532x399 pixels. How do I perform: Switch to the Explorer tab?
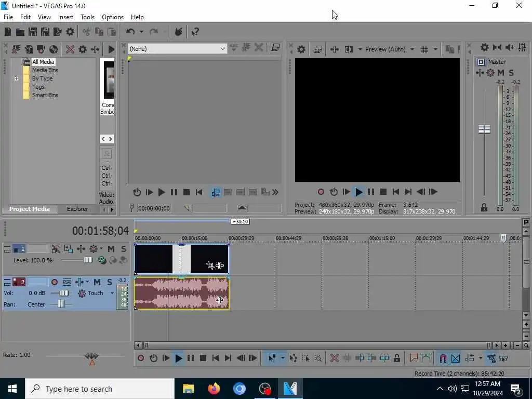click(x=77, y=209)
